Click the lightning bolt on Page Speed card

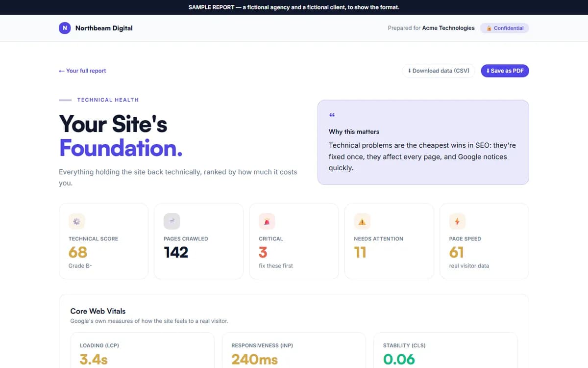457,221
